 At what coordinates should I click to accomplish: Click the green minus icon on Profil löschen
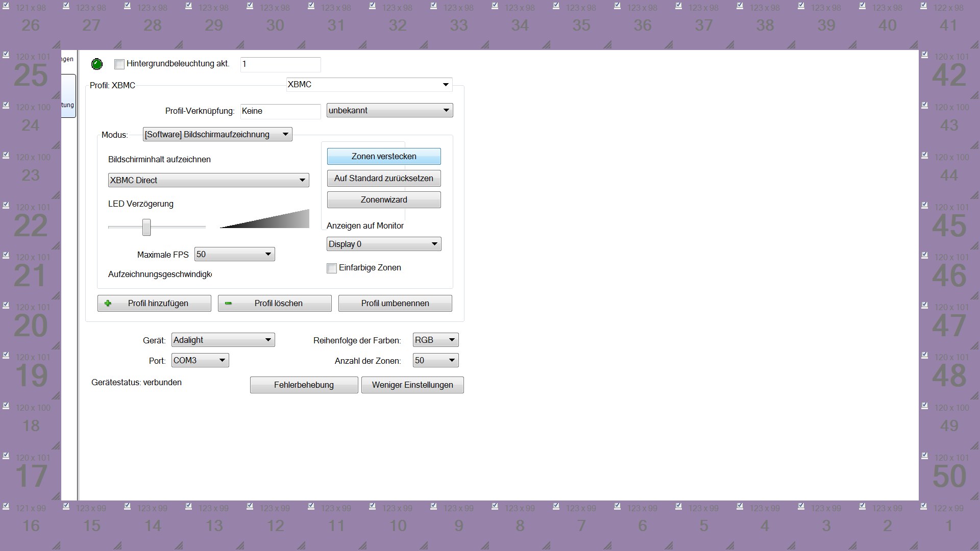[x=228, y=303]
